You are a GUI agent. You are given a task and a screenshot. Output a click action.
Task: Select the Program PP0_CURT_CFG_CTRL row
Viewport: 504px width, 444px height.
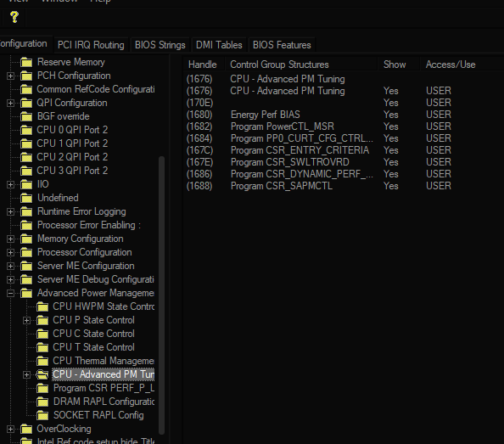click(344, 138)
